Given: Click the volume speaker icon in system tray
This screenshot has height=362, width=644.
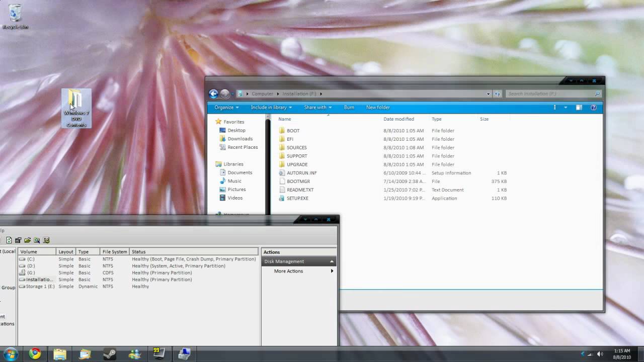Looking at the screenshot, I should (599, 354).
